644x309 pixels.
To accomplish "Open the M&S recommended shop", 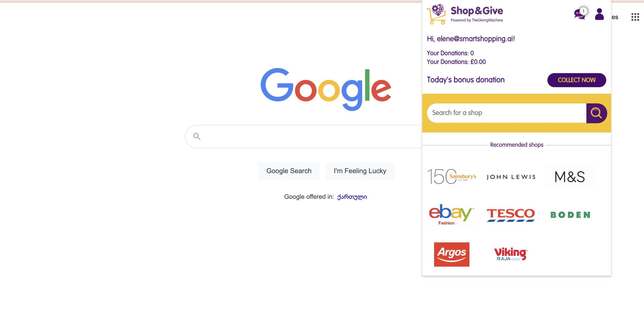I will [x=570, y=177].
